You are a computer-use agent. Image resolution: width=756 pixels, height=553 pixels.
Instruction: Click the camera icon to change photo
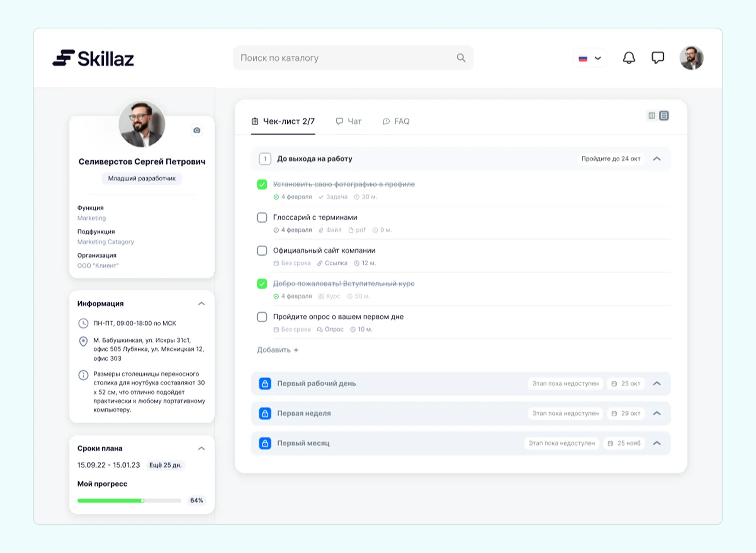(x=197, y=130)
